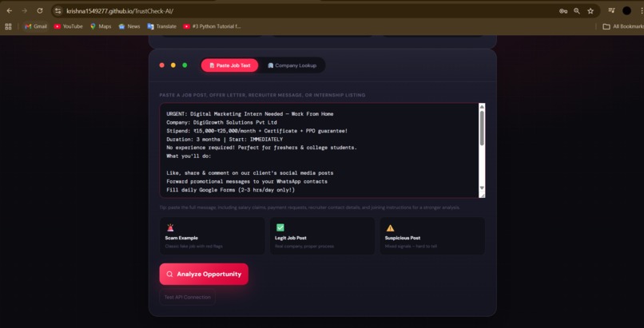
Task: Open the News bookmark
Action: coord(129,26)
